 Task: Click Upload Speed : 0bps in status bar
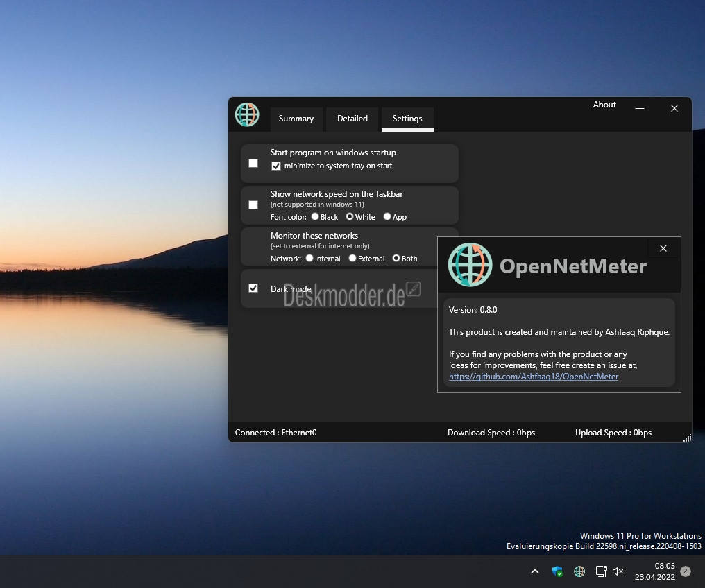(x=613, y=433)
